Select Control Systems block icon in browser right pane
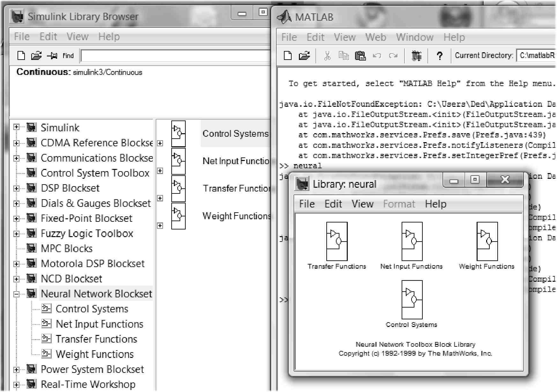This screenshot has height=392, width=557. [178, 134]
